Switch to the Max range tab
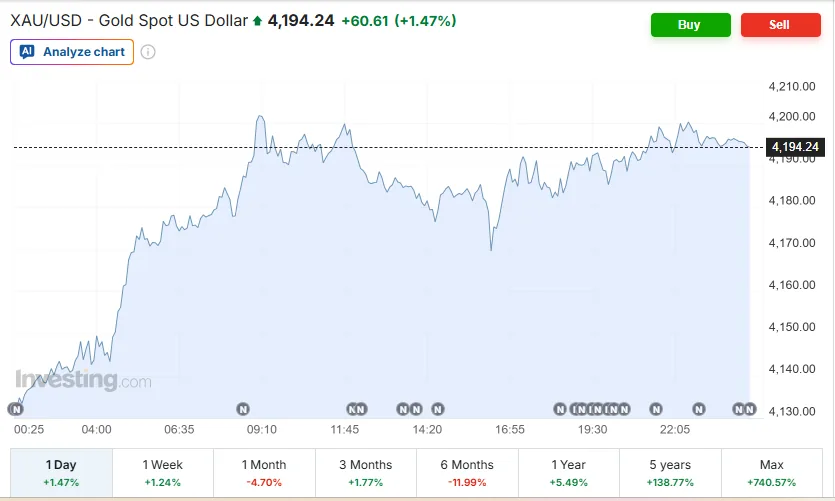 pos(772,473)
